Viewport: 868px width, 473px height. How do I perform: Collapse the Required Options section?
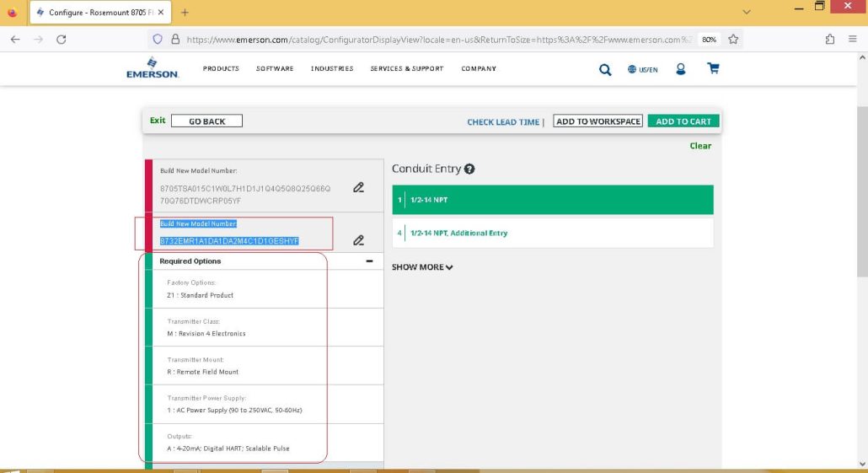(x=369, y=261)
